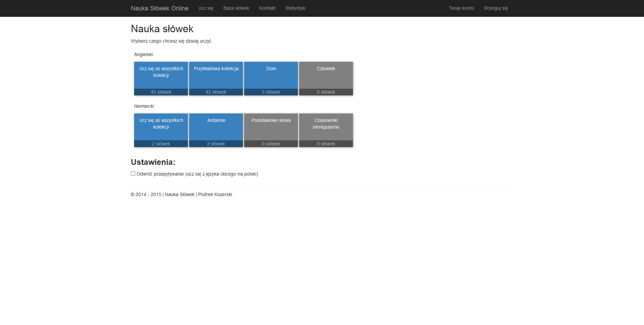644x325 pixels.
Task: Enable the Odwróć przepytywanie checkbox
Action: [133, 174]
